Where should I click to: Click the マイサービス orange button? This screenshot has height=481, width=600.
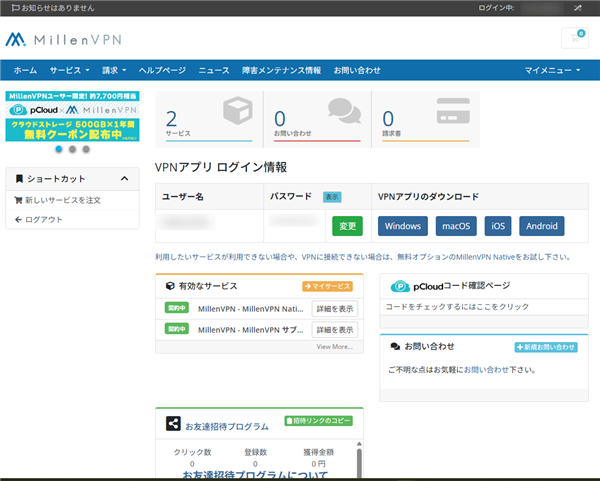(x=327, y=286)
